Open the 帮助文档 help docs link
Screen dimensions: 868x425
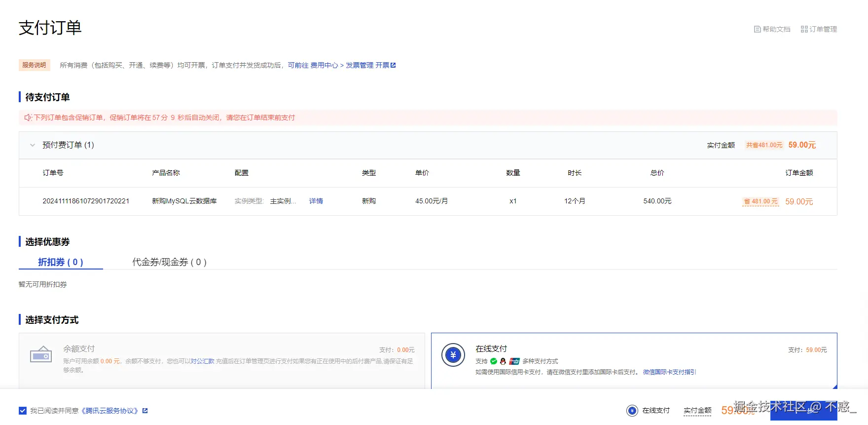click(772, 29)
